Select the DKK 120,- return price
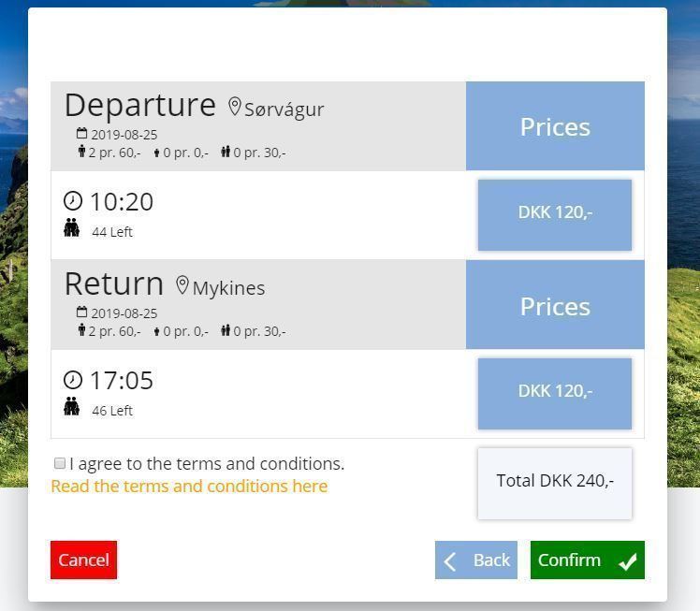 555,394
